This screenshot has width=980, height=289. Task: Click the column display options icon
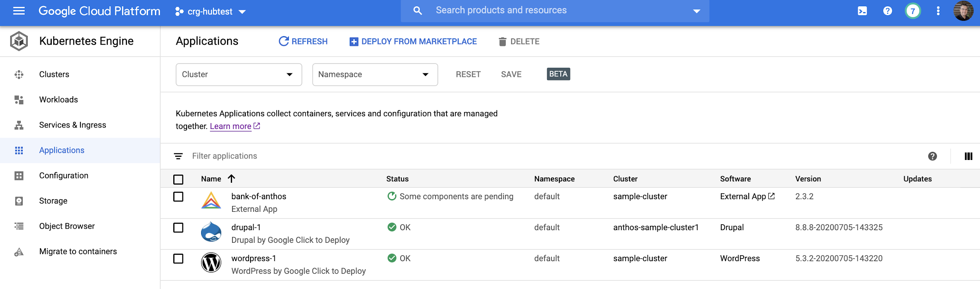pyautogui.click(x=968, y=156)
